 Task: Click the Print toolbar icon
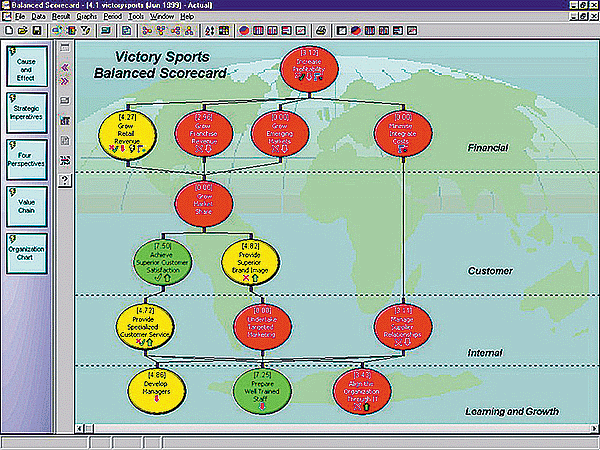click(x=321, y=31)
